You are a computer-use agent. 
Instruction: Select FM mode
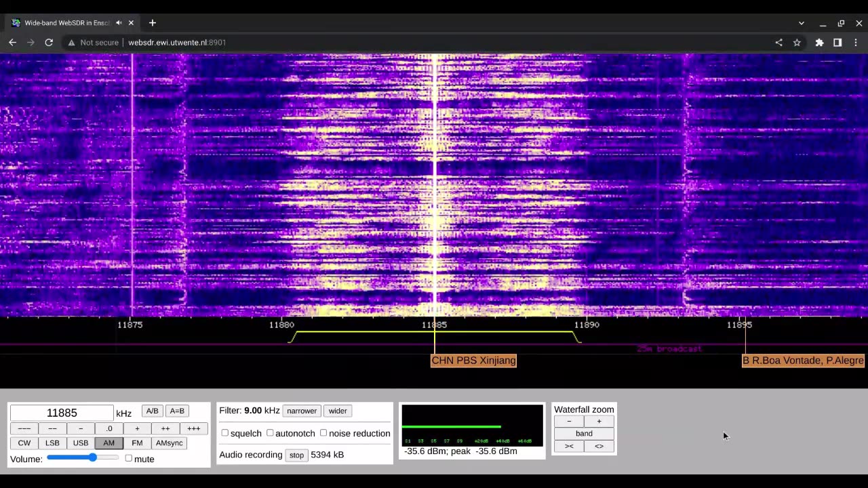pyautogui.click(x=137, y=443)
